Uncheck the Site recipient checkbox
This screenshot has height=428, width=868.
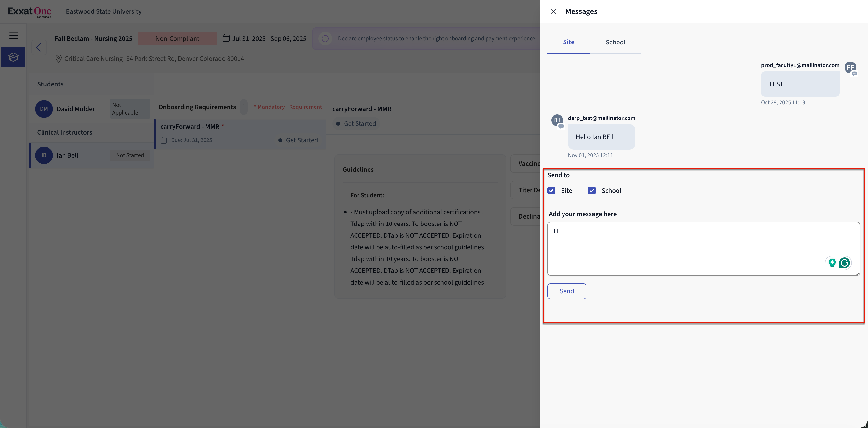[551, 191]
